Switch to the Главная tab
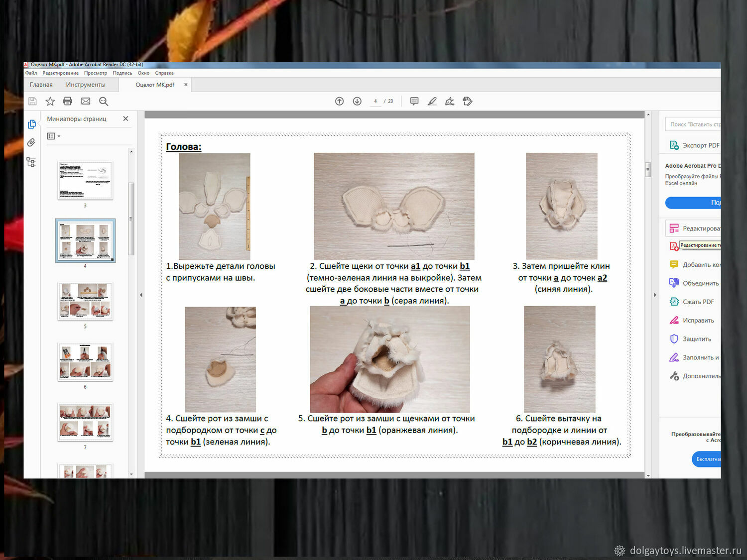747x560 pixels. coord(41,85)
